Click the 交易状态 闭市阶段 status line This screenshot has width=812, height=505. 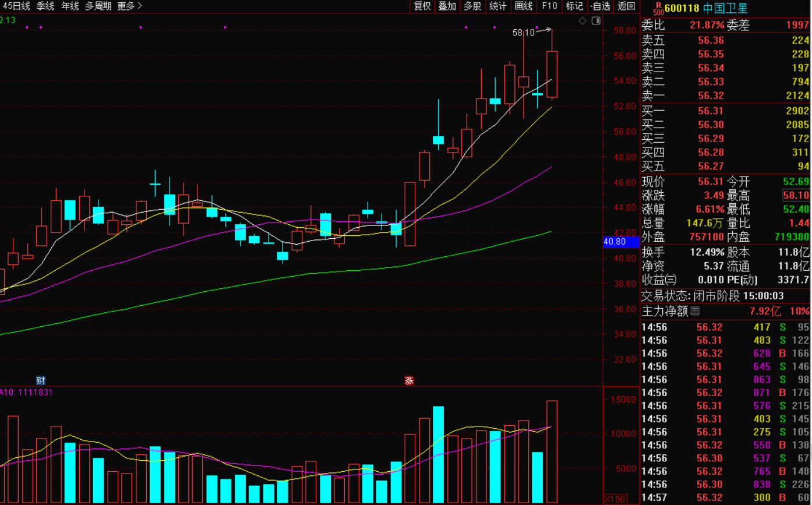click(x=712, y=296)
